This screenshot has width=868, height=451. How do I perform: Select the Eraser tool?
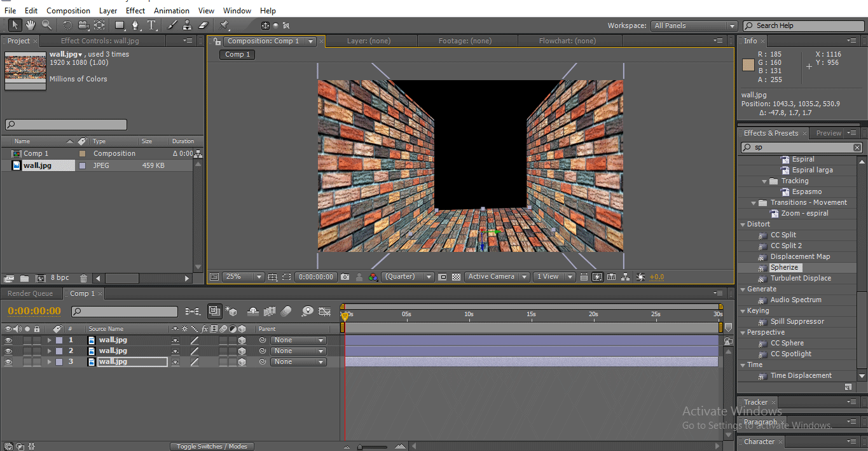pos(203,25)
